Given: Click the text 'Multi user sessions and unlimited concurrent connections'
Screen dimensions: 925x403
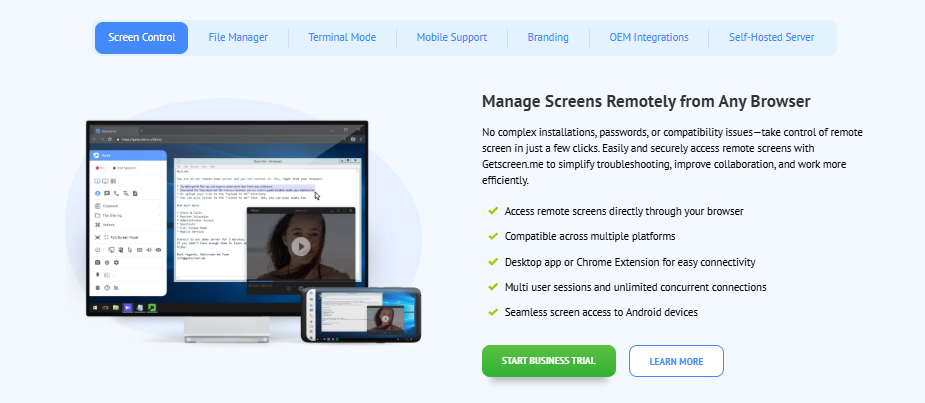Looking at the screenshot, I should pyautogui.click(x=635, y=287).
